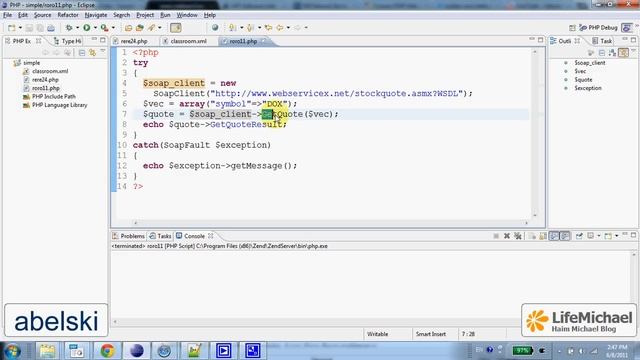Switch to the PHP Debug perspective
Image resolution: width=640 pixels, height=360 pixels.
click(x=598, y=28)
